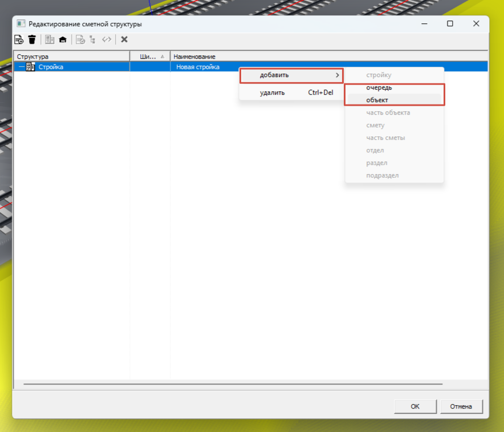Minimize the сметной структуры dialog window

(x=424, y=24)
